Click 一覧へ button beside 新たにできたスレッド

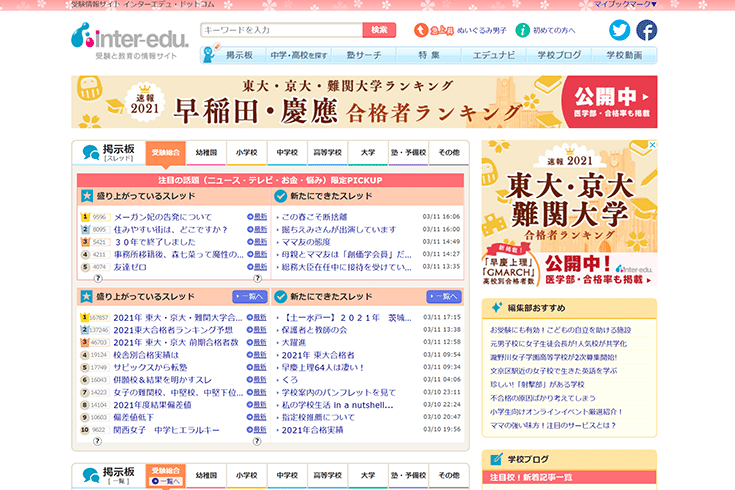click(x=444, y=297)
